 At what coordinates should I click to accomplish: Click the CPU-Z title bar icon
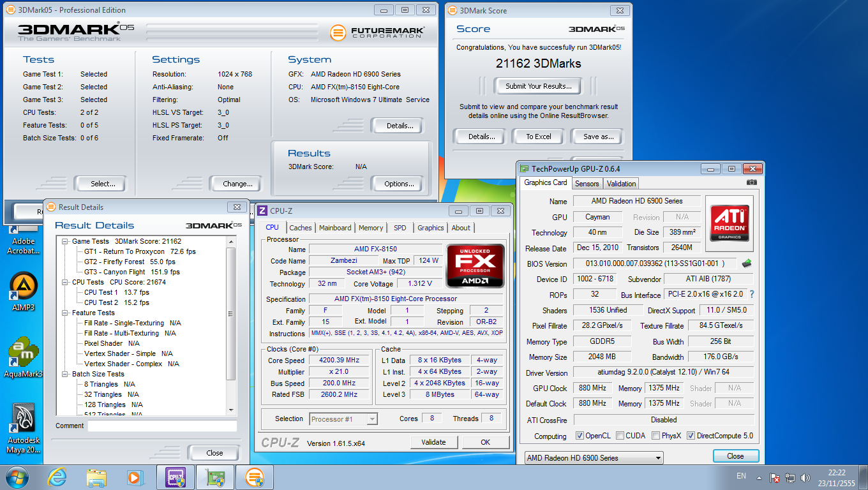[262, 211]
